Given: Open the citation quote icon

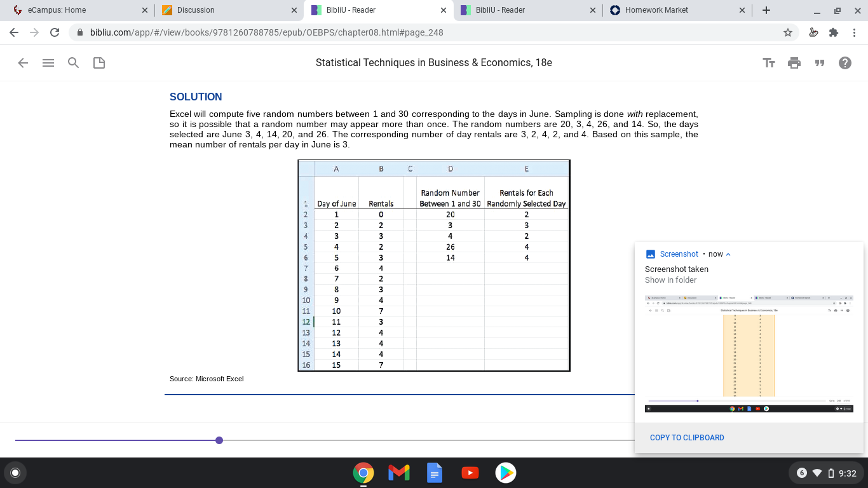Looking at the screenshot, I should click(x=820, y=63).
